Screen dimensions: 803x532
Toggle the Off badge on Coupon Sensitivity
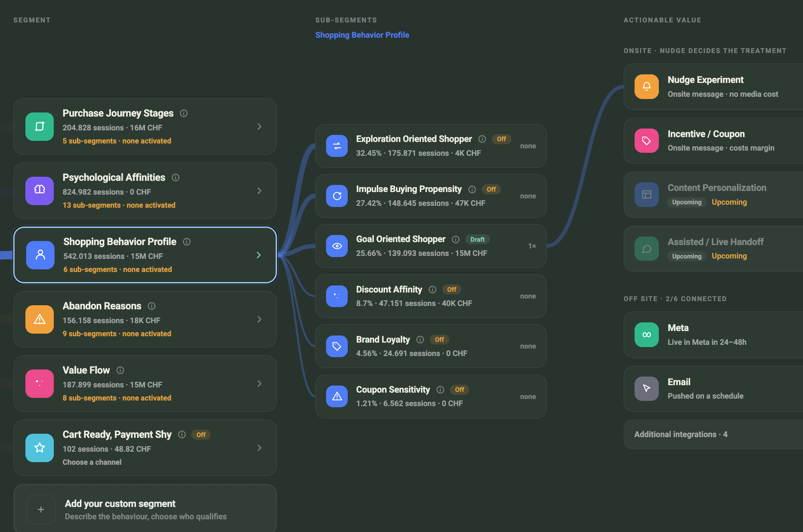click(459, 390)
